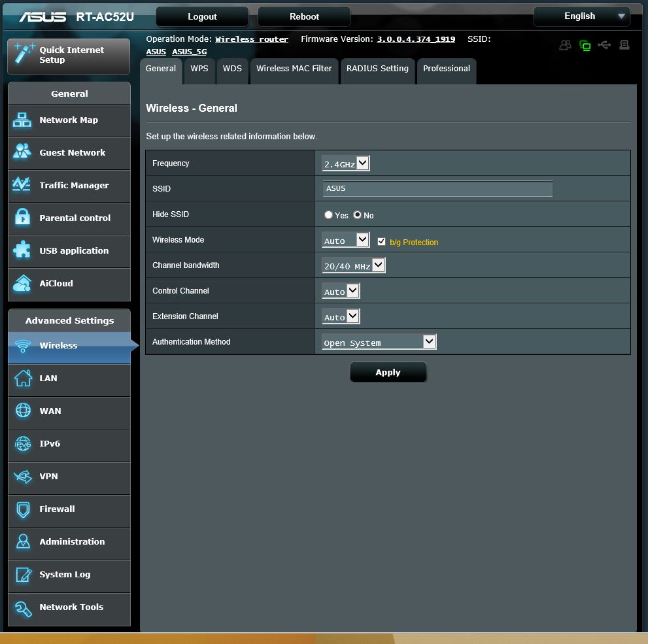The width and height of the screenshot is (648, 644).
Task: Toggle the b/g Protection checkbox
Action: 381,242
